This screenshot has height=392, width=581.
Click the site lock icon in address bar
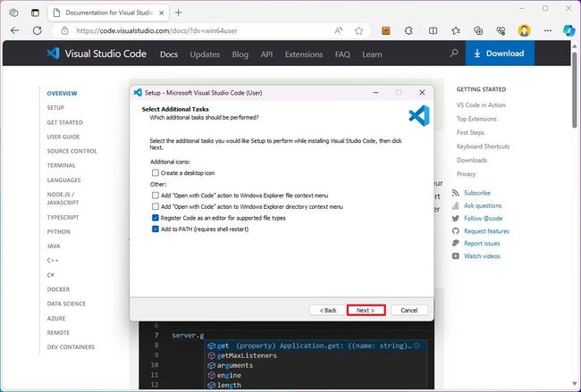64,30
